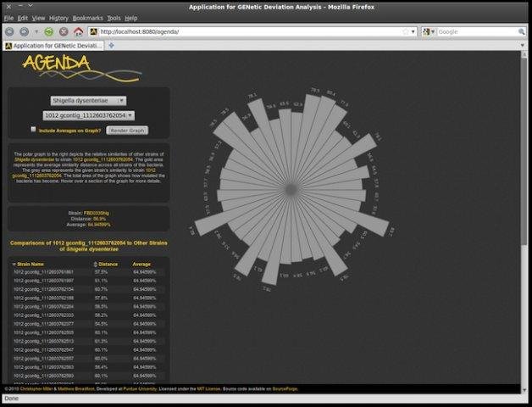The height and width of the screenshot is (407, 532).
Task: Click the site favicon in the address bar
Action: (x=94, y=32)
